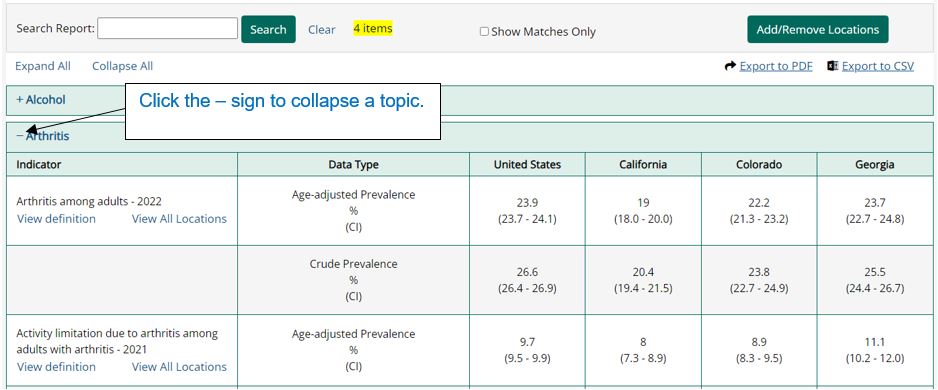Select the Georgia value 11.1
This screenshot has width=938, height=390.
pos(875,342)
